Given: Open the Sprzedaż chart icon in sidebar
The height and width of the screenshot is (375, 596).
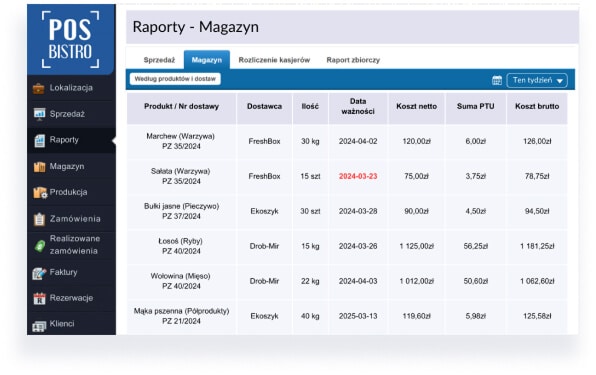Looking at the screenshot, I should (39, 114).
